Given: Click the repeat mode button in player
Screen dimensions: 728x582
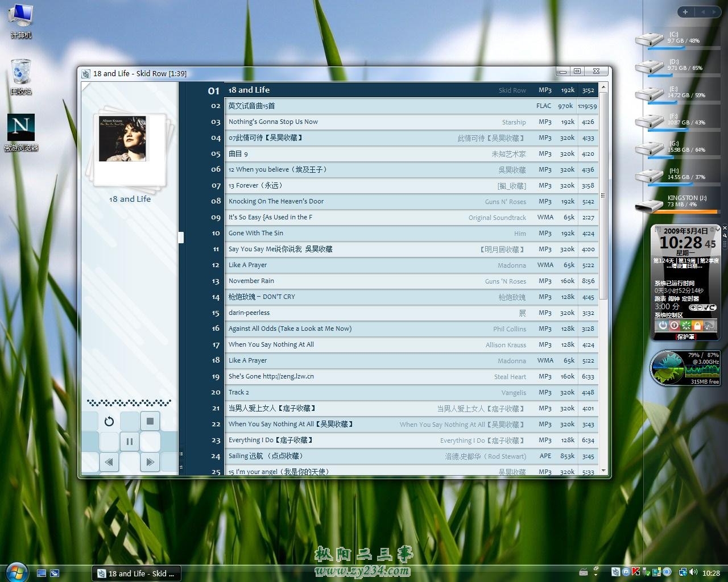Looking at the screenshot, I should 109,421.
